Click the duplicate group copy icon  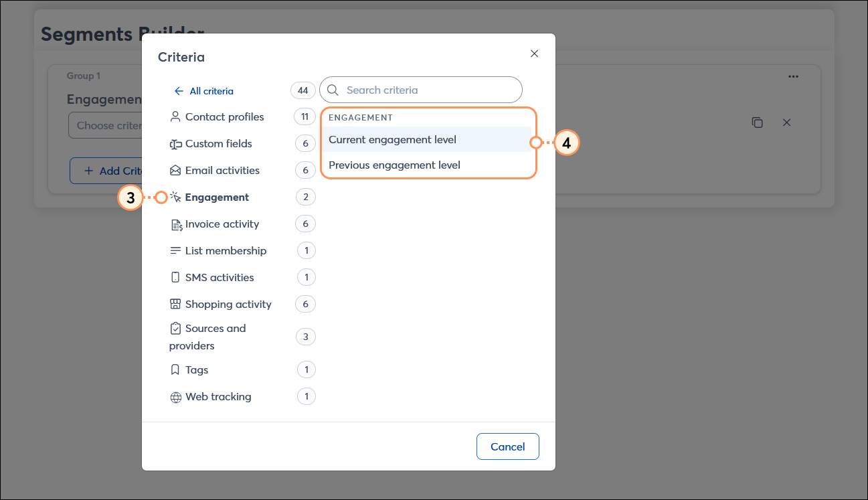(757, 122)
